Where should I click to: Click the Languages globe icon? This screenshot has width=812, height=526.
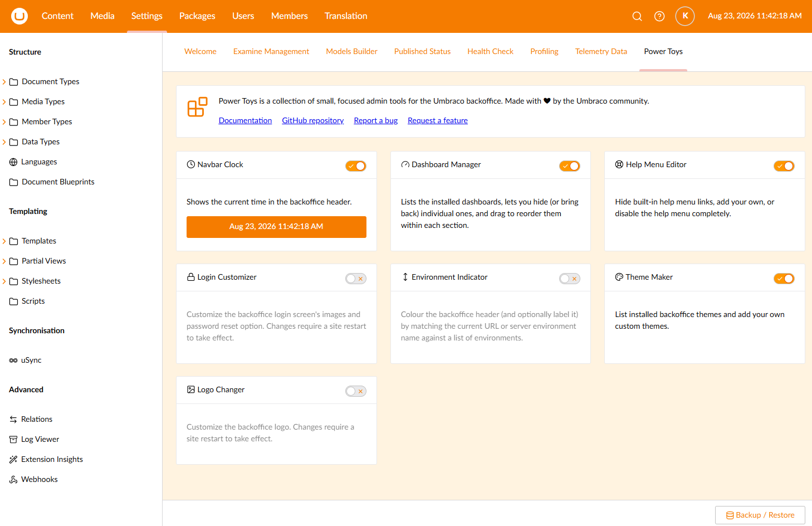pos(13,162)
